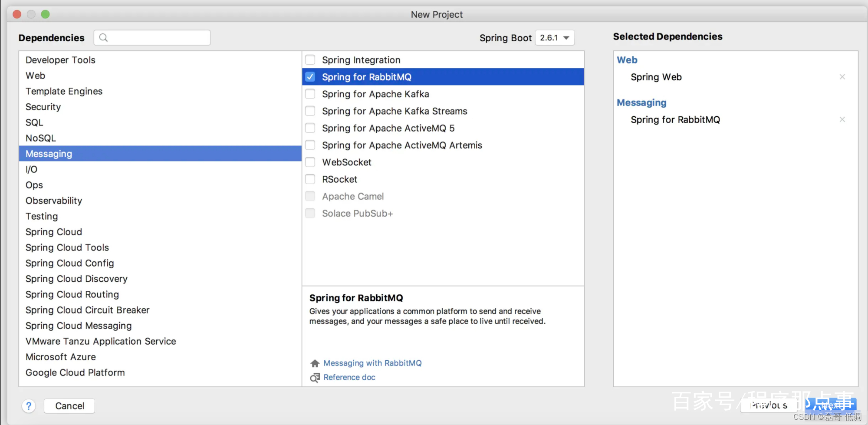Open the Messaging with RabbitMQ guide link
The height and width of the screenshot is (425, 868).
click(372, 363)
